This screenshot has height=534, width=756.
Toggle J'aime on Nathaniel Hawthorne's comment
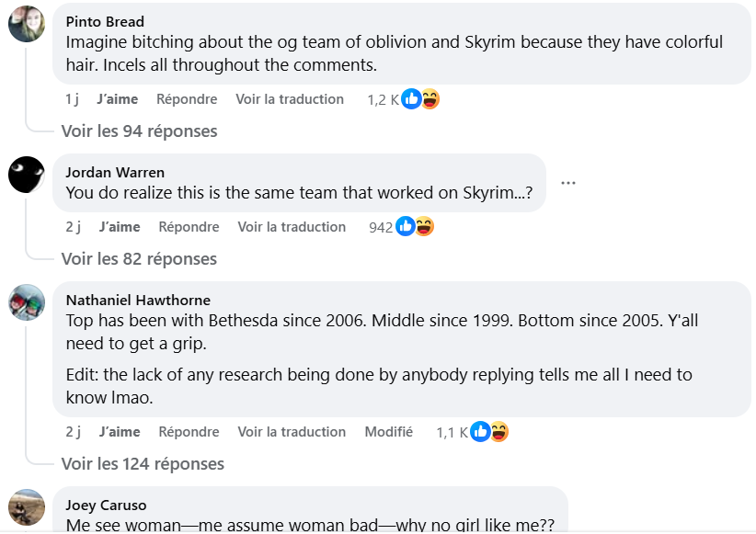click(120, 432)
